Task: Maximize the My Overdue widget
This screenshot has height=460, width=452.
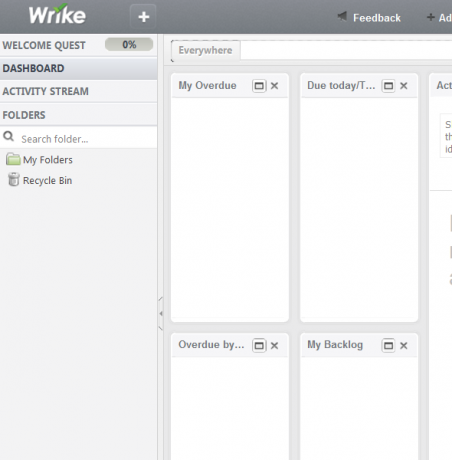Action: point(259,86)
